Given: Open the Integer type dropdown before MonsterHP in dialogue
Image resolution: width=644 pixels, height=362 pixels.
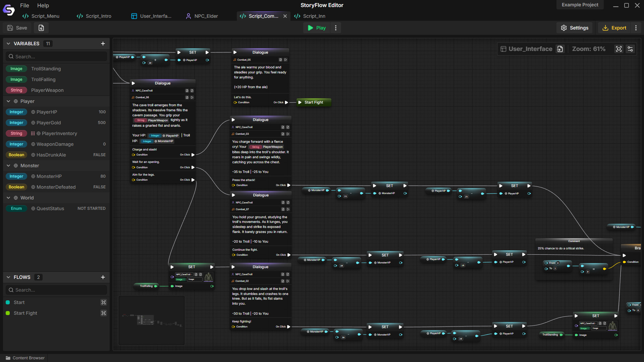Looking at the screenshot, I should coord(147,141).
